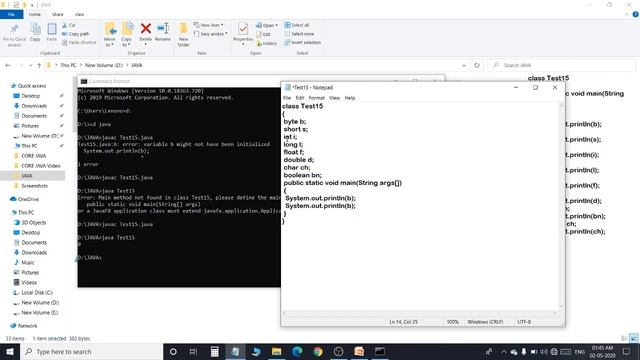This screenshot has height=360, width=640.
Task: Click Paste shortcut in the ribbon
Action: (x=79, y=42)
